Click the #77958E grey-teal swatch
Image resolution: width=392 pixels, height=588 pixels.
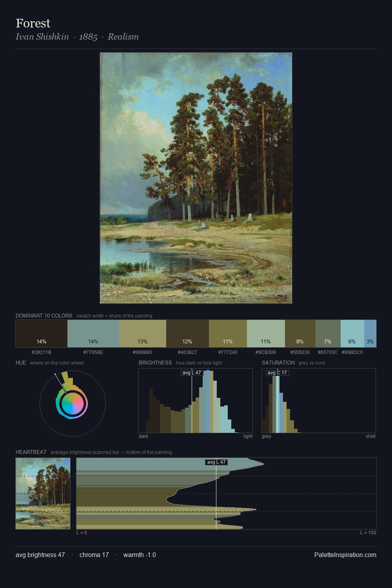click(93, 334)
